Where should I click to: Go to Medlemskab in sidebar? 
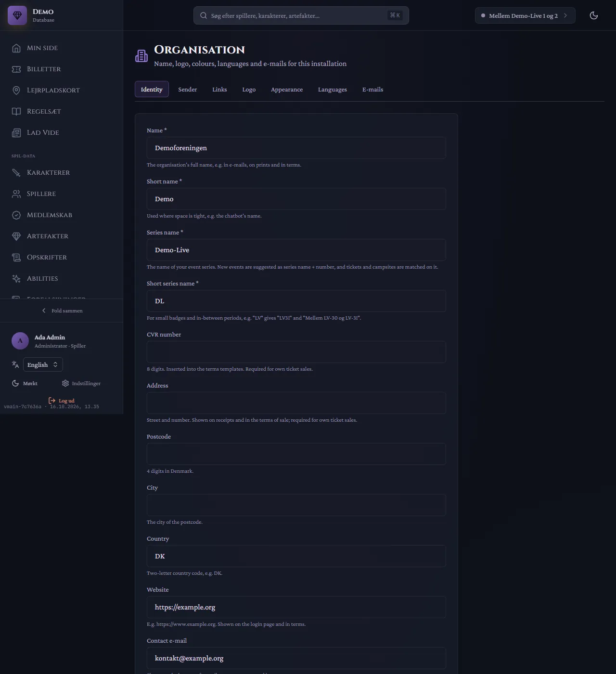pos(62,215)
